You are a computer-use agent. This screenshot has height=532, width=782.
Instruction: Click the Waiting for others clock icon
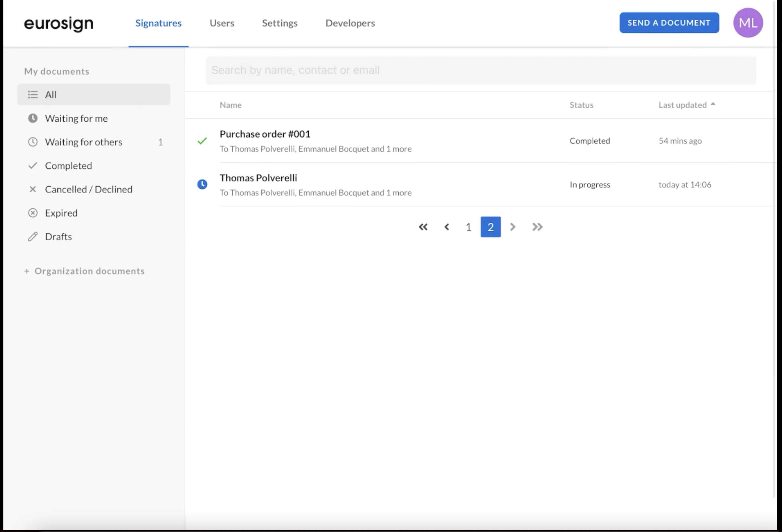pos(33,142)
